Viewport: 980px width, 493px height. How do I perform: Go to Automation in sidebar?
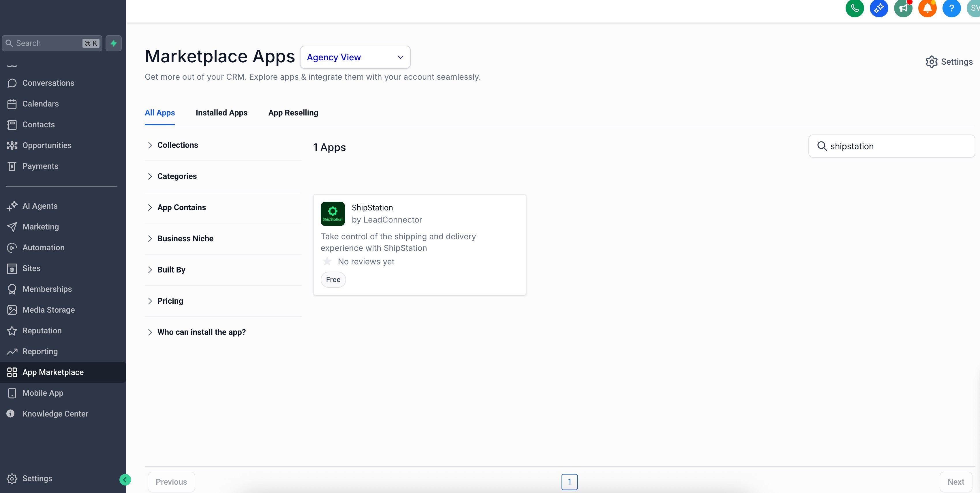43,247
